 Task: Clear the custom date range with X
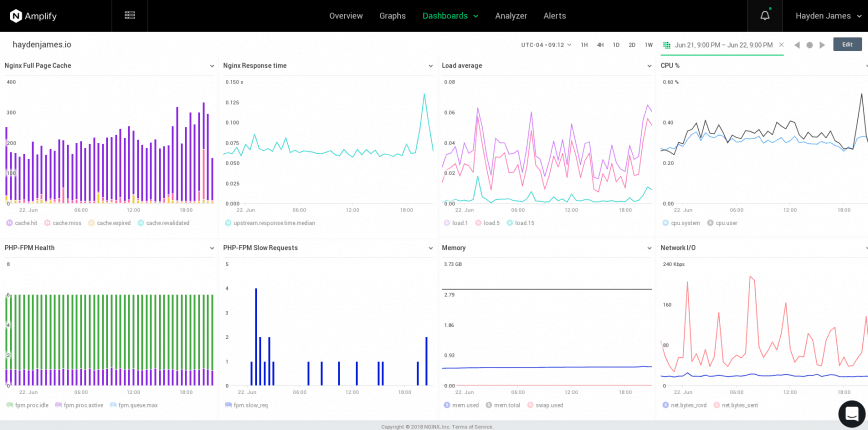pos(781,45)
